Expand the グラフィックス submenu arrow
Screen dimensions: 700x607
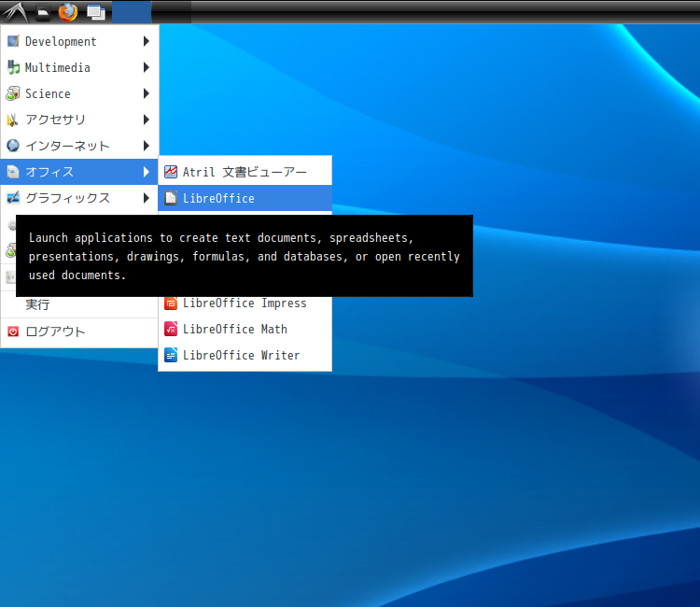tap(147, 198)
